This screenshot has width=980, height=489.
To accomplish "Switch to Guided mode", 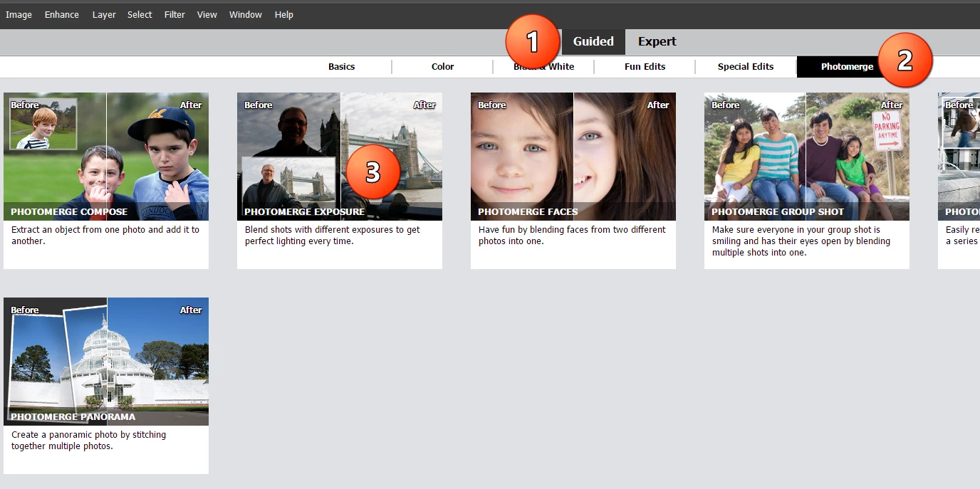I will (x=593, y=41).
